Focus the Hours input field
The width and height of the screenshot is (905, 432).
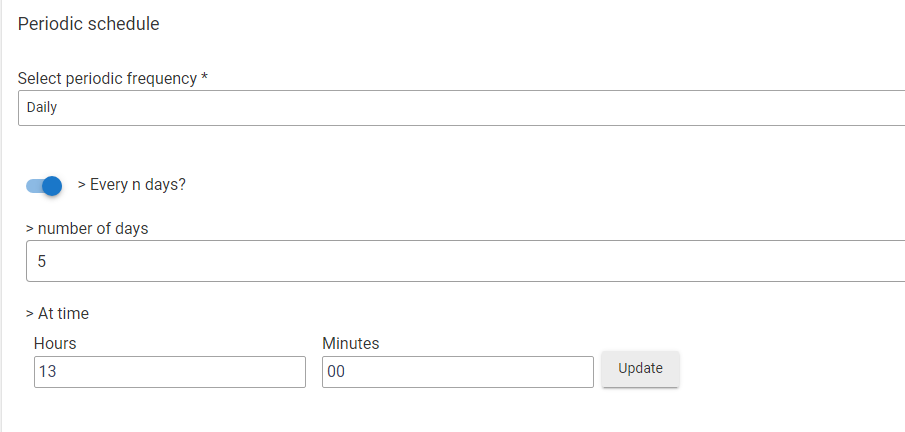[169, 372]
